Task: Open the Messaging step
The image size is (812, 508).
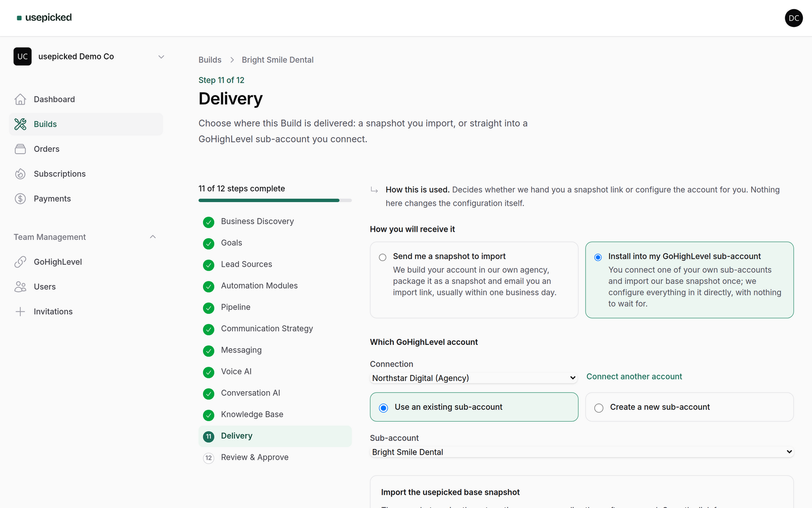Action: pyautogui.click(x=275, y=351)
